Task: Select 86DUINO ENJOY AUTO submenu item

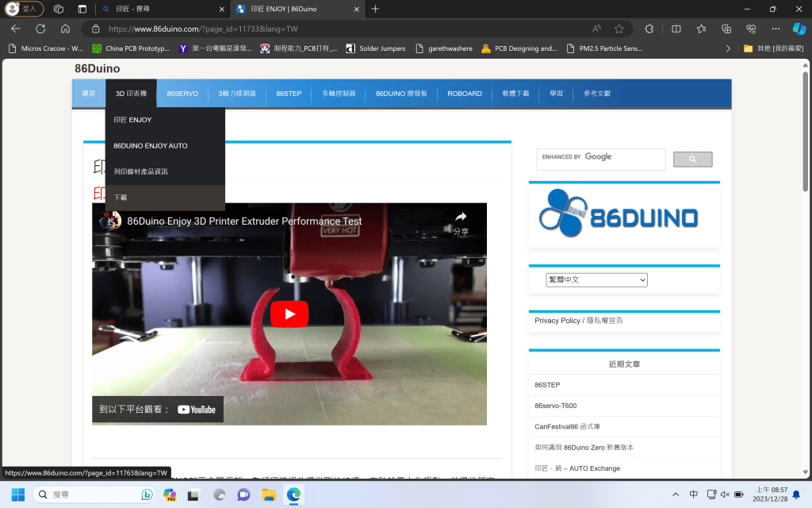Action: pyautogui.click(x=150, y=146)
